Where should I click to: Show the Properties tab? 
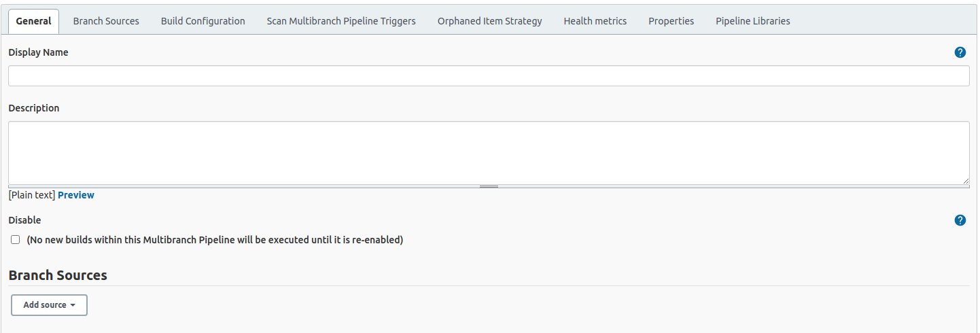(671, 21)
